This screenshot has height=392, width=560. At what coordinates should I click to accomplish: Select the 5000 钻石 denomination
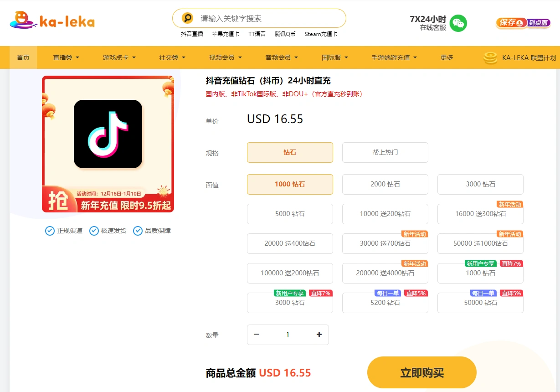(290, 214)
